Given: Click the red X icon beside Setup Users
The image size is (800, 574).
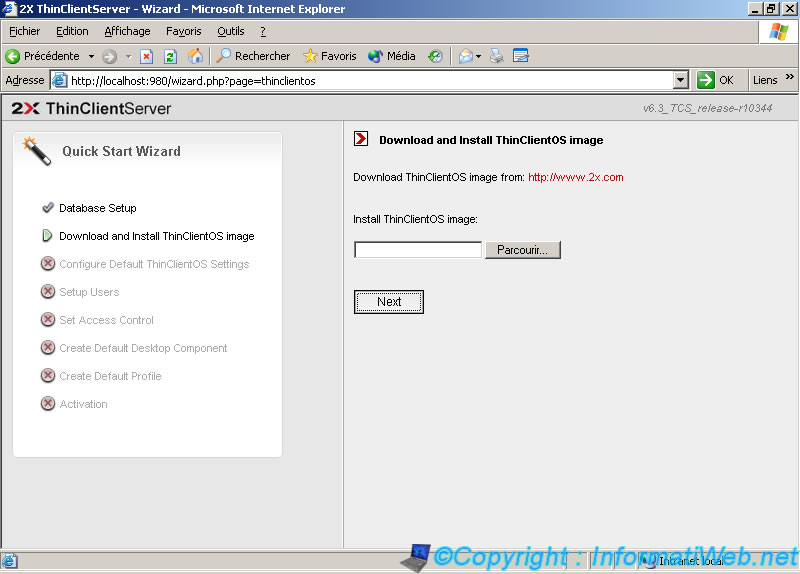Looking at the screenshot, I should pos(48,291).
